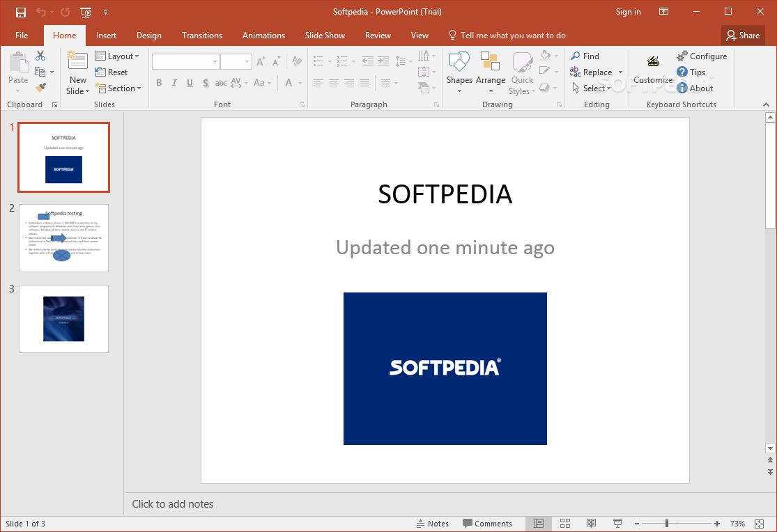Toggle strikethrough formatting
The width and height of the screenshot is (777, 532).
pos(221,83)
